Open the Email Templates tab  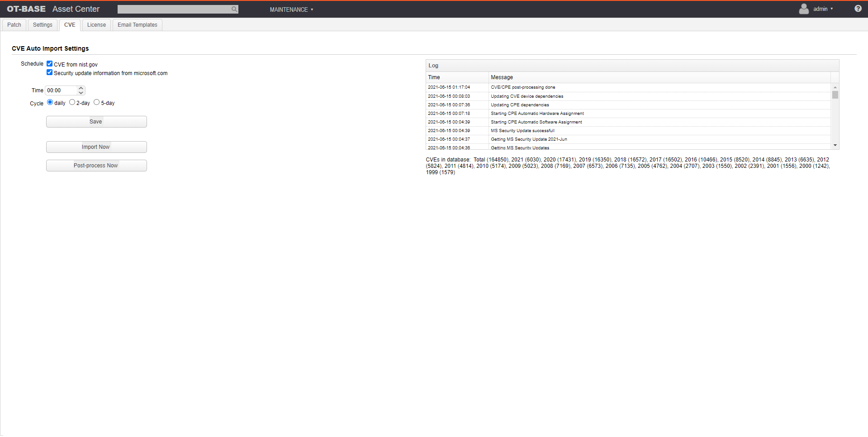tap(138, 25)
